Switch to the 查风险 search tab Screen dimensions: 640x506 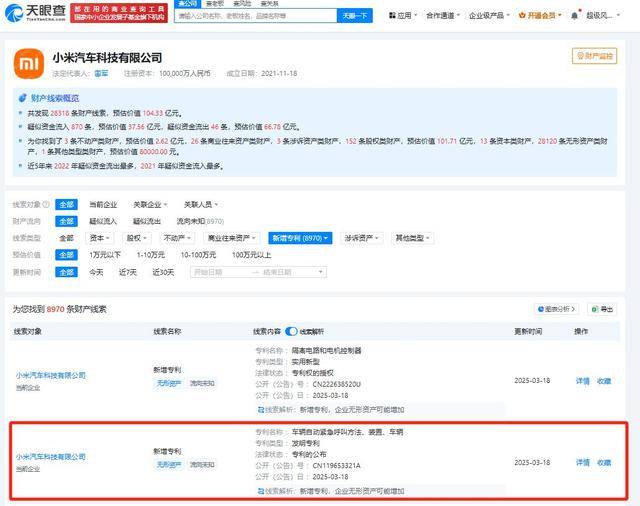tap(242, 4)
